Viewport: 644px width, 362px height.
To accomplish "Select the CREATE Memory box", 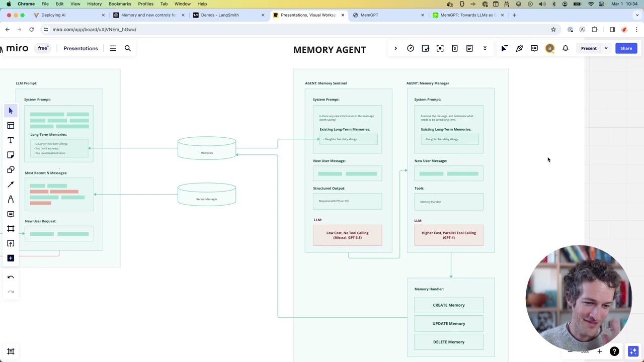I will pyautogui.click(x=449, y=305).
